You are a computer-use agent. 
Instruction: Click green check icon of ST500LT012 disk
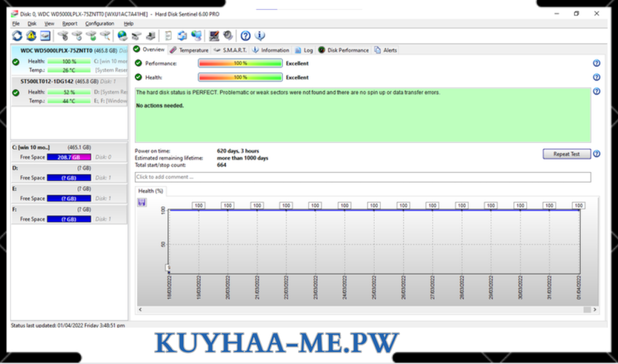[16, 93]
